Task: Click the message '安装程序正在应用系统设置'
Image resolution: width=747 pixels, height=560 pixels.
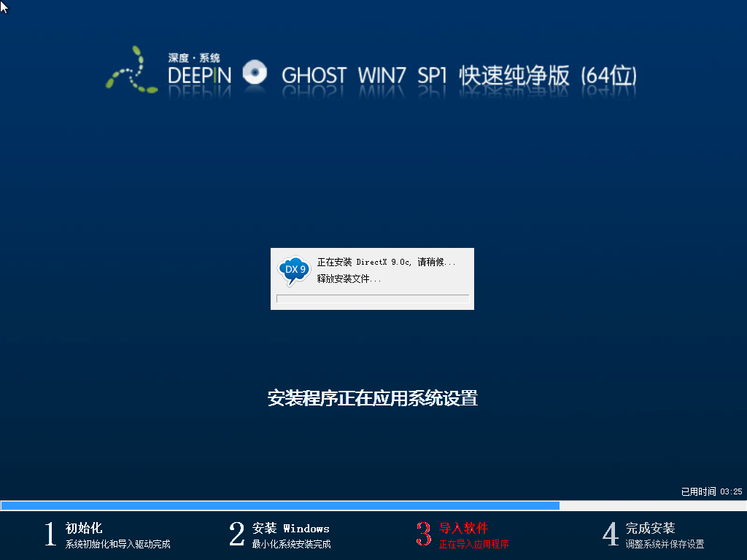Action: point(373,398)
